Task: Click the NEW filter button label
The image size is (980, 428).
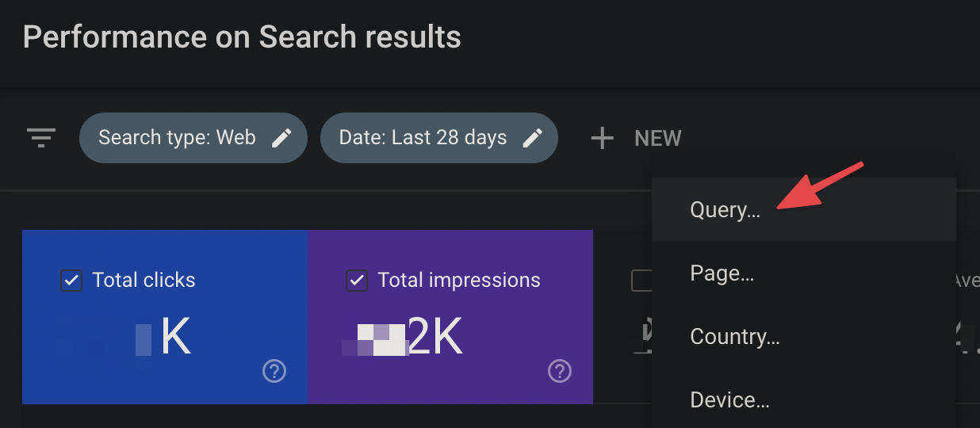Action: [658, 138]
